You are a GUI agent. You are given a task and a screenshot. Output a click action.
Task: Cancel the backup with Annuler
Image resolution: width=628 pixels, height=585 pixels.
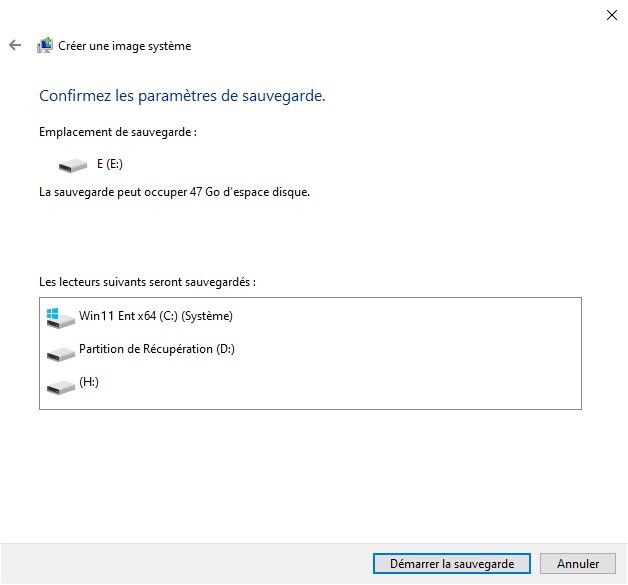pyautogui.click(x=578, y=563)
